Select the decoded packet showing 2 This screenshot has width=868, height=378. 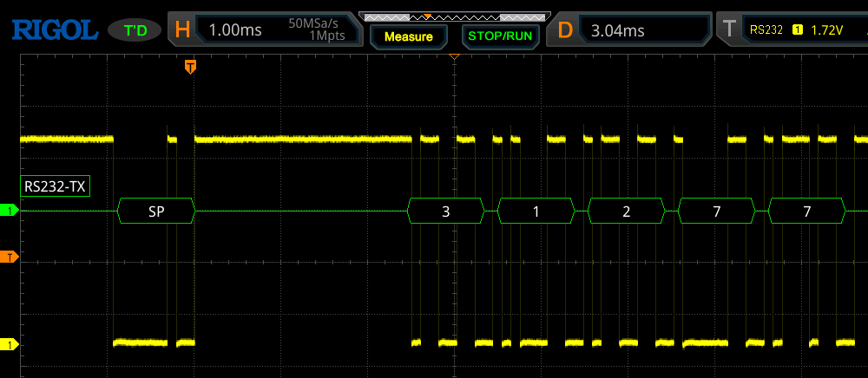[626, 211]
